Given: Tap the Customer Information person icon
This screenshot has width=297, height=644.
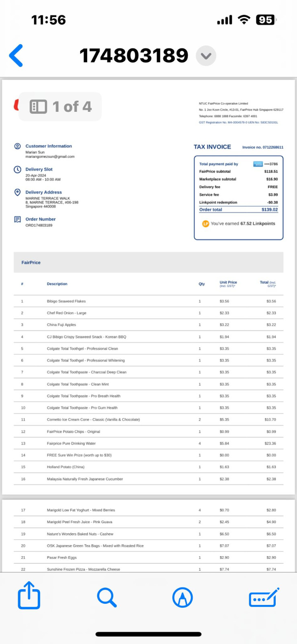Looking at the screenshot, I should coord(17,146).
